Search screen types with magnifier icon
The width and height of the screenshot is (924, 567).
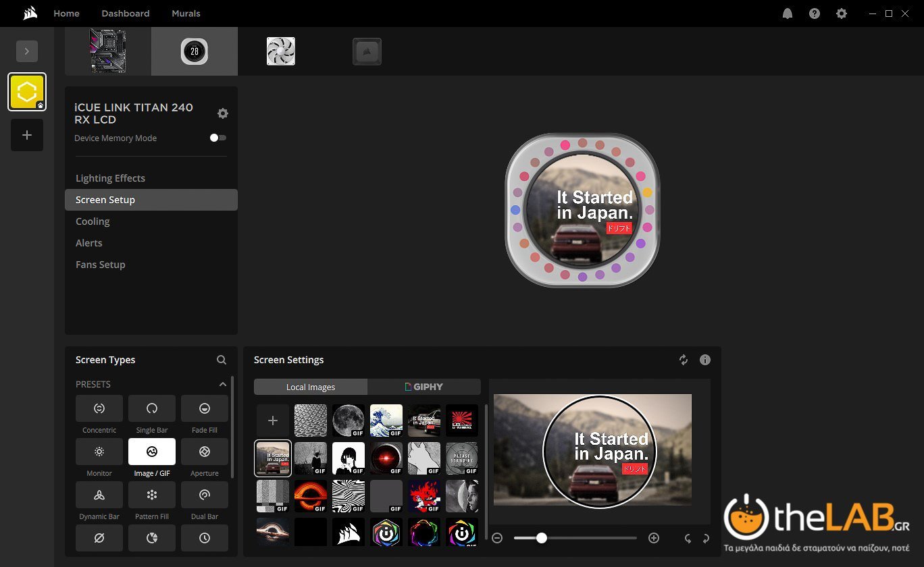222,360
